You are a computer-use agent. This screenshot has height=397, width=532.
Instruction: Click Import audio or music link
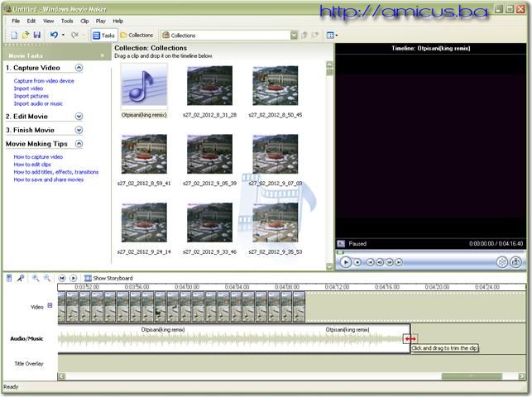click(38, 103)
